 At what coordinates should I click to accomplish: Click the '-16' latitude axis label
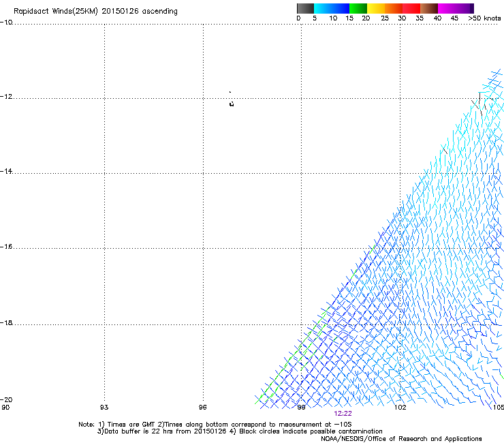(x=6, y=247)
